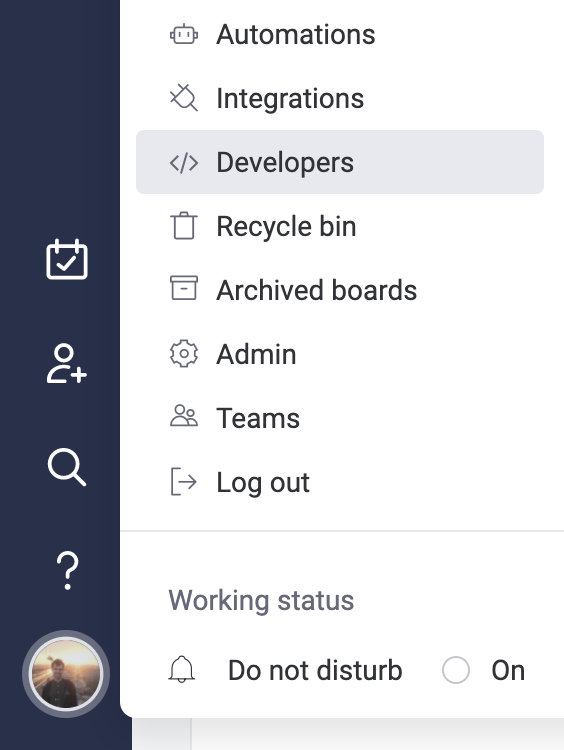The image size is (564, 750).
Task: Click the Recycle bin trash icon
Action: (184, 226)
